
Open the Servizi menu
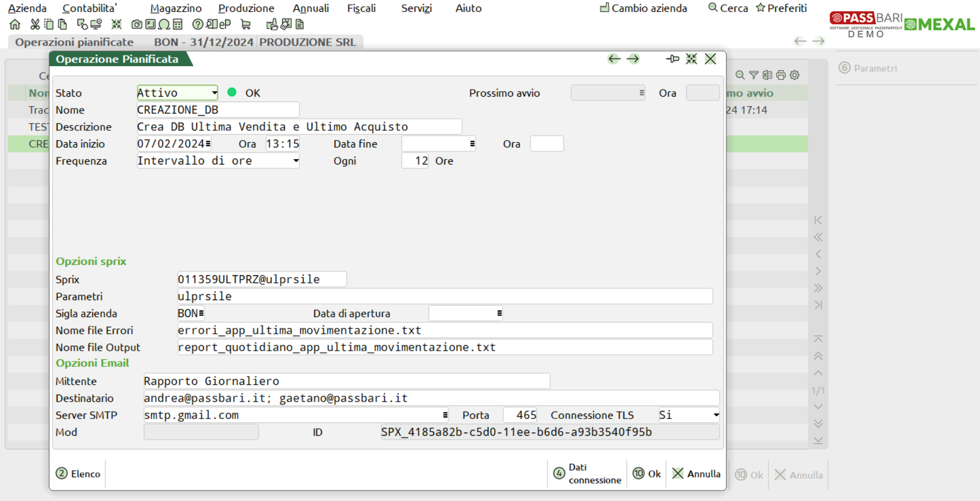(416, 8)
